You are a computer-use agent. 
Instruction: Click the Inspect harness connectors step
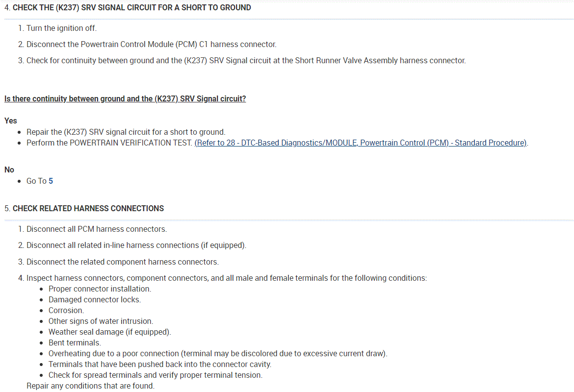(x=226, y=278)
